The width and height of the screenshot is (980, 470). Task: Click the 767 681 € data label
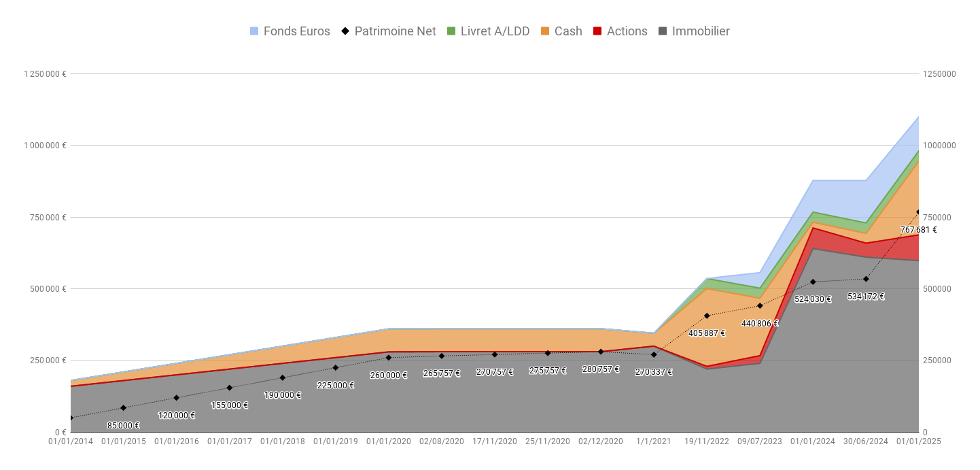[918, 230]
